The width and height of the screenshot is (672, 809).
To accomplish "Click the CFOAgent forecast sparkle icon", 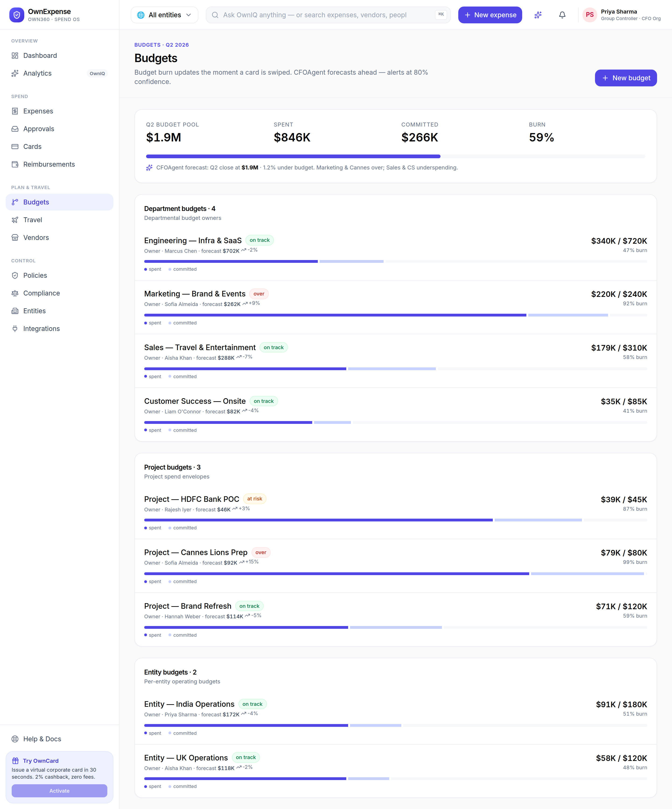I will tap(149, 168).
